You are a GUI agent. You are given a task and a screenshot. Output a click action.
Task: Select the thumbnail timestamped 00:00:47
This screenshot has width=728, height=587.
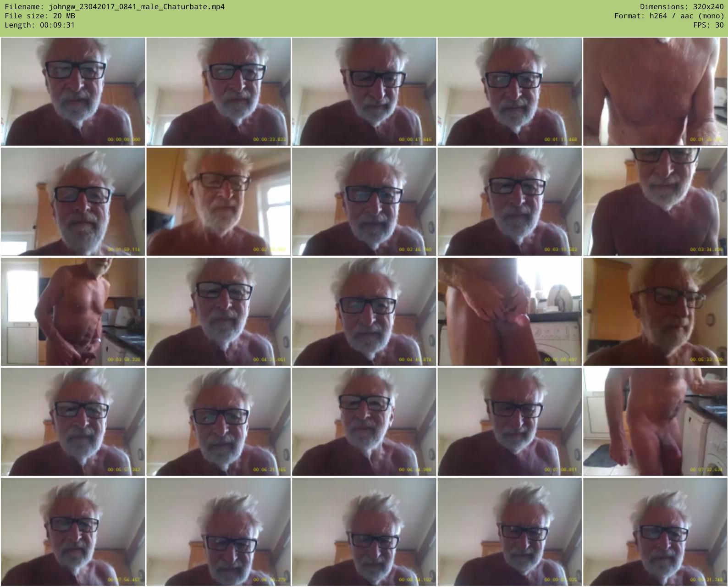[364, 92]
